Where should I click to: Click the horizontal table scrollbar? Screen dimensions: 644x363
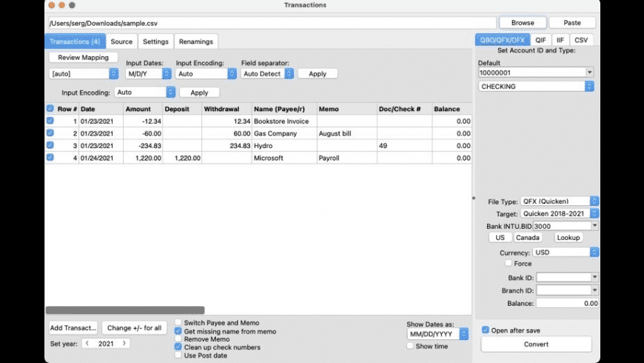[x=125, y=310]
